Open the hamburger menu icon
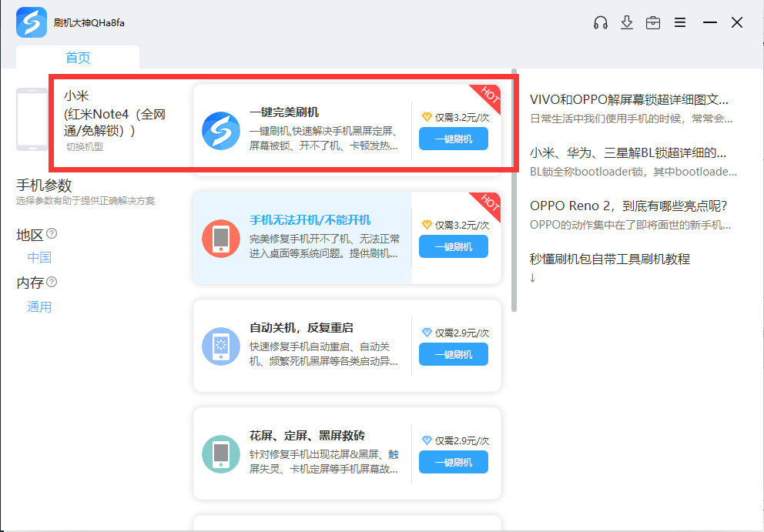764x532 pixels. [x=680, y=22]
